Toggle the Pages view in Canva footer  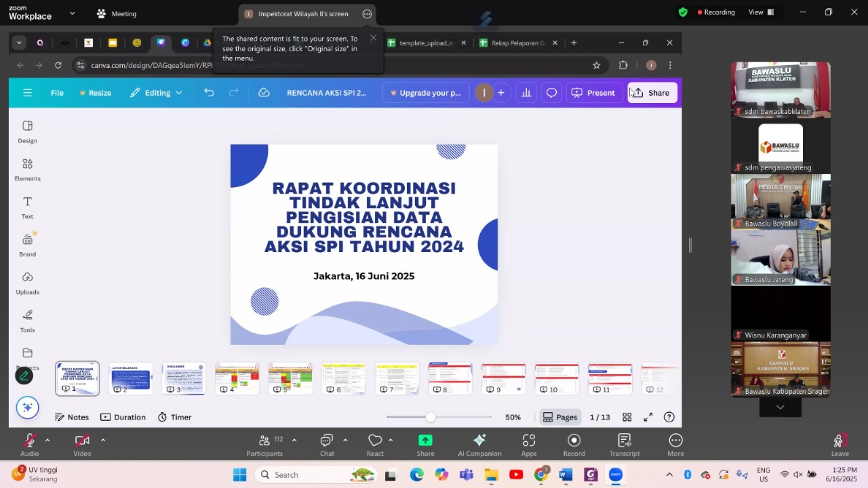(559, 417)
